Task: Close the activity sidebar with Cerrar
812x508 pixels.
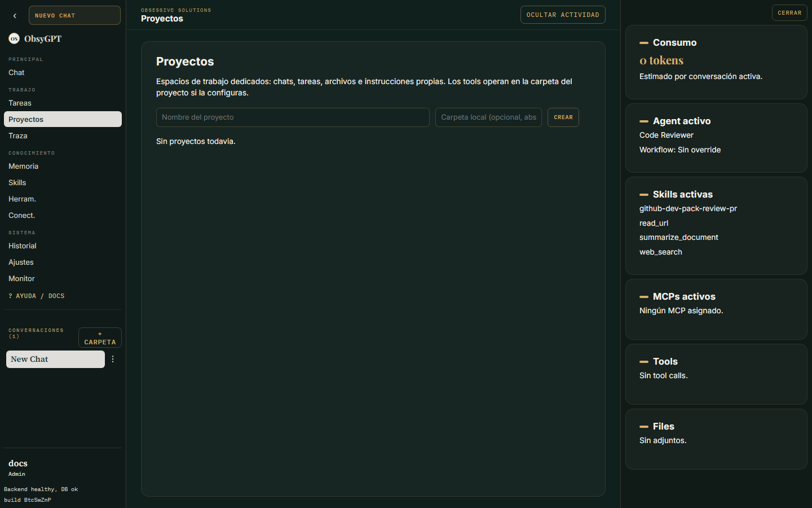Action: point(789,13)
